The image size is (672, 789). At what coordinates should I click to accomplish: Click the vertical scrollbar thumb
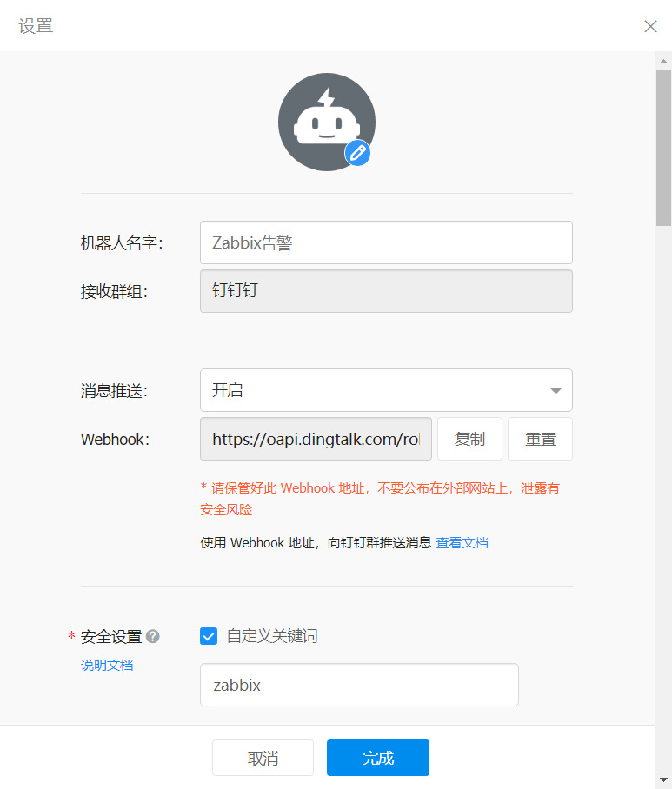pyautogui.click(x=663, y=148)
